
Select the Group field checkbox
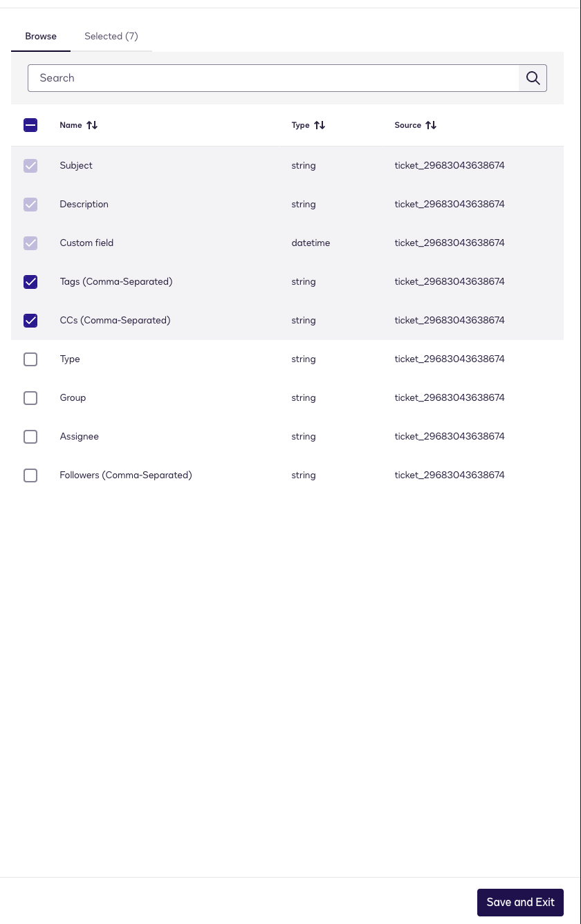tap(30, 397)
